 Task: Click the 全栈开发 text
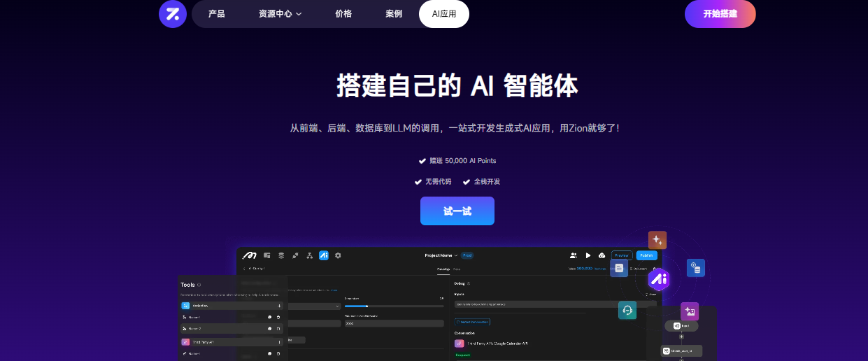tap(487, 182)
